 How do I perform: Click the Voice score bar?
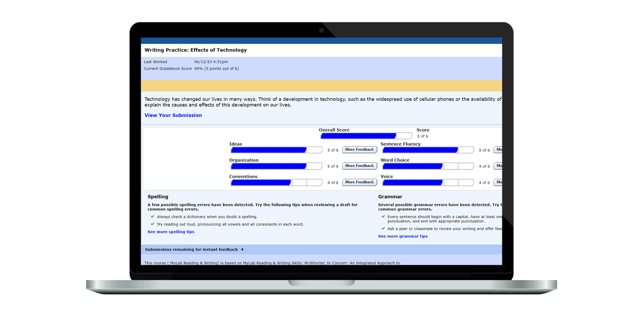[x=428, y=183]
